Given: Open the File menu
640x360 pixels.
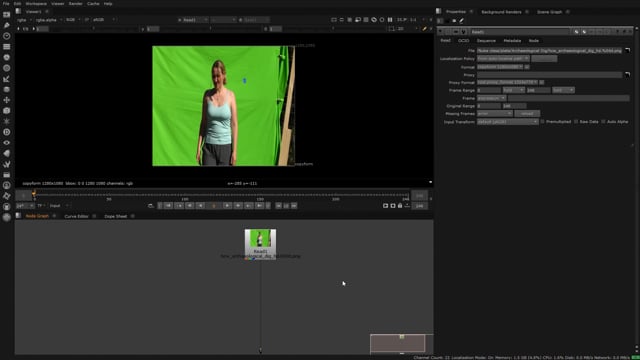Looking at the screenshot, I should click(6, 4).
